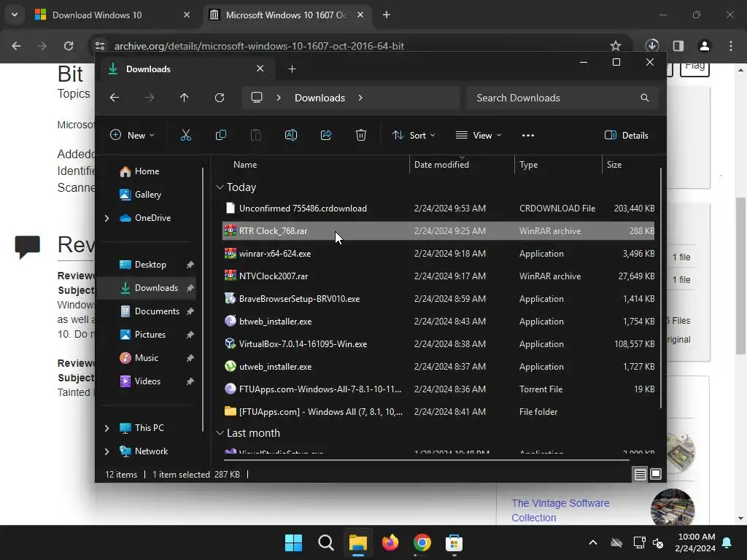Click Chrome downloads icon in browser toolbar
This screenshot has width=747, height=560.
(x=651, y=46)
